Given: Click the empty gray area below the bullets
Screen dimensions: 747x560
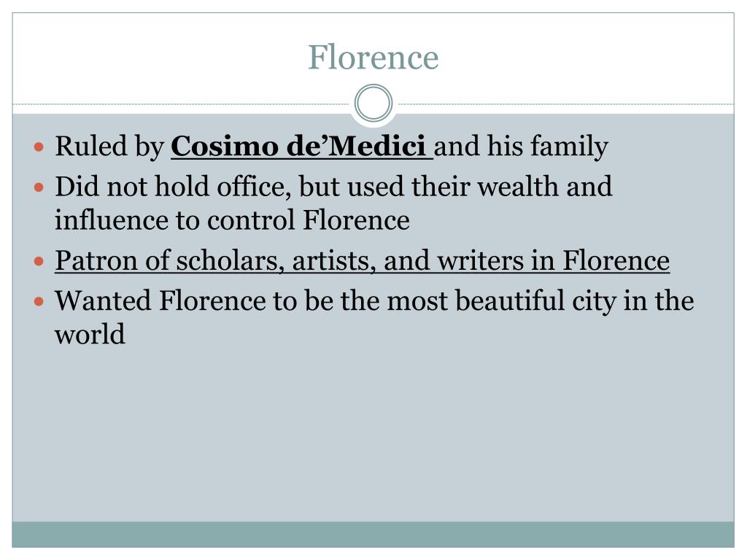Looking at the screenshot, I should pyautogui.click(x=373, y=433).
